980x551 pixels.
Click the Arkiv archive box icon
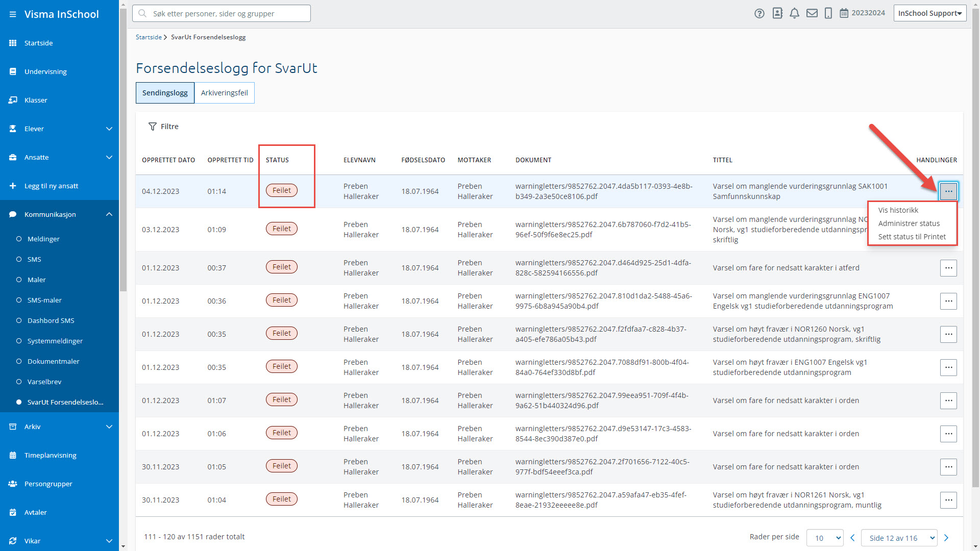pos(13,427)
